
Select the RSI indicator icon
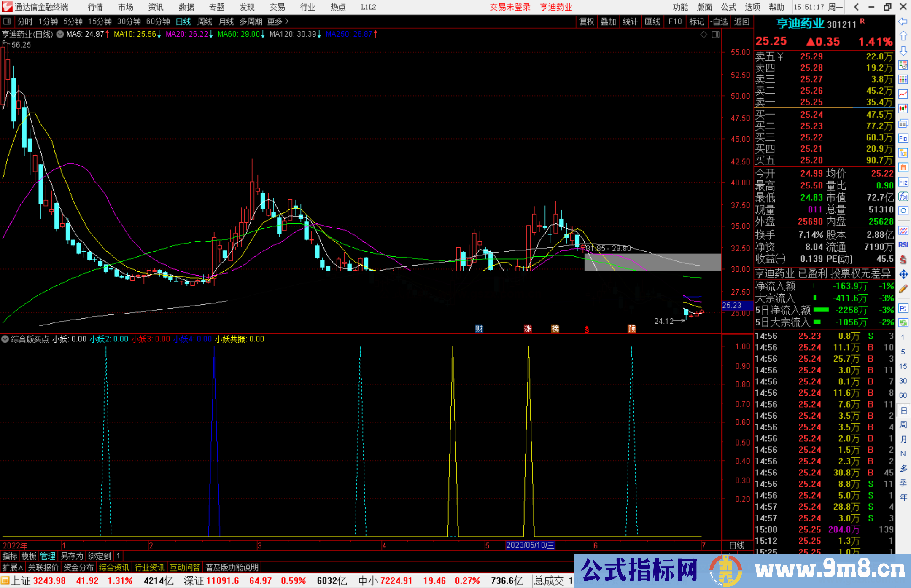click(903, 245)
